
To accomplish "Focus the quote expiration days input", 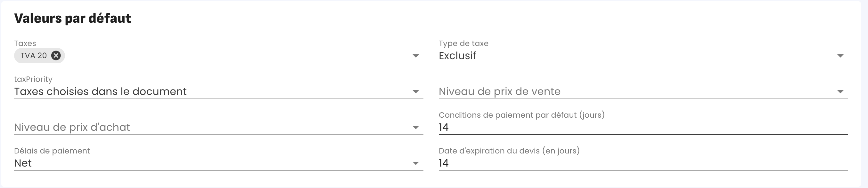I will [640, 163].
